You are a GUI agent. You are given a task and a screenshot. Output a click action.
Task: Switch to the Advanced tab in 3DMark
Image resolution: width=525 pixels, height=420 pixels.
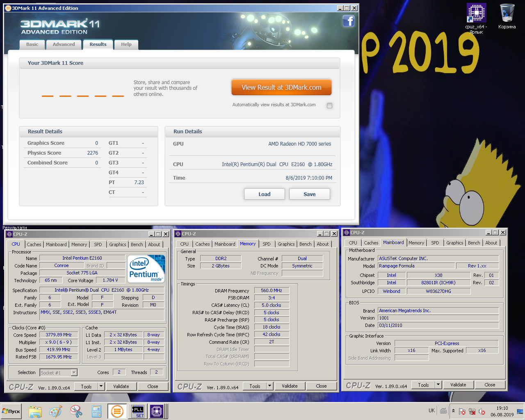(x=64, y=44)
